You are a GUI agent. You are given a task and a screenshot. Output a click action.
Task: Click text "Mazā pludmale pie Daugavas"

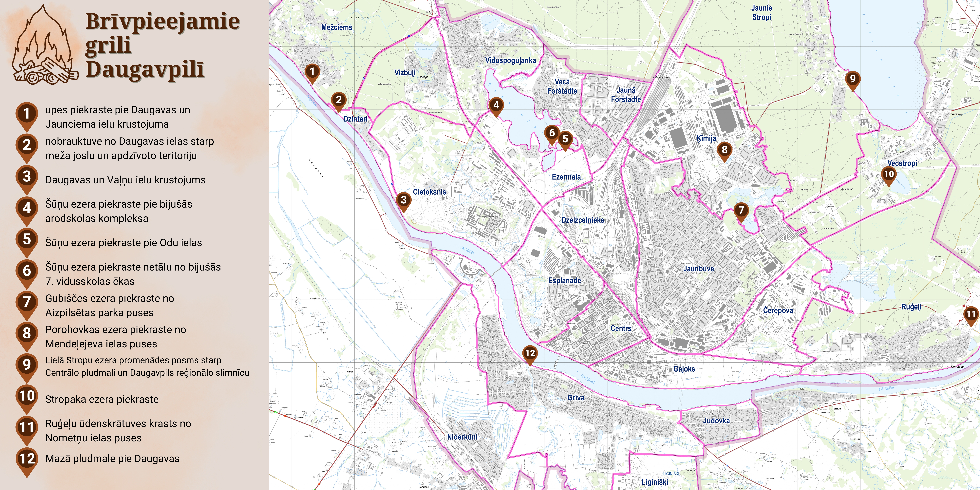click(x=112, y=459)
